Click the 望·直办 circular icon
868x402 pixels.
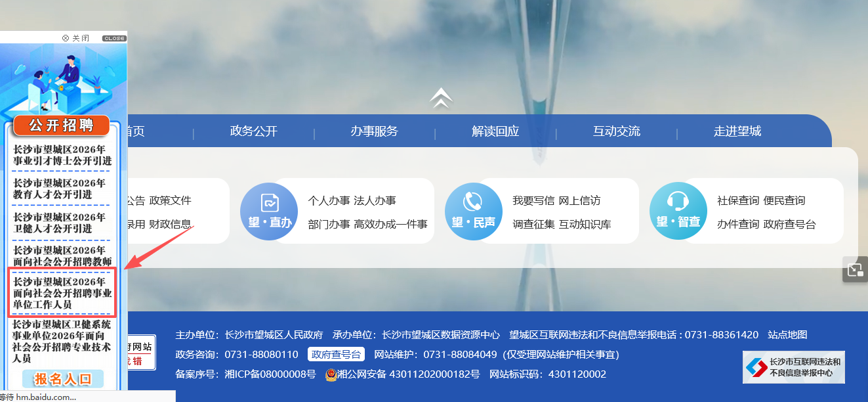(x=270, y=212)
